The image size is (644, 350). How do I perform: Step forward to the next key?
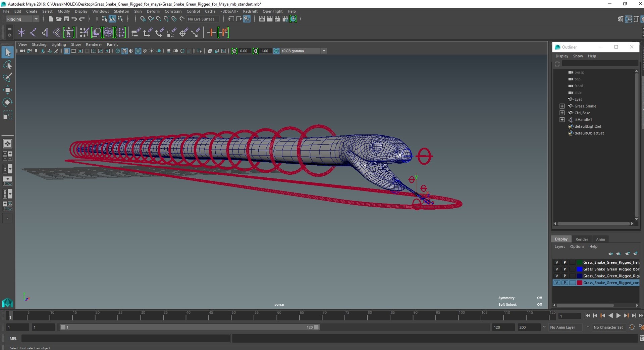pyautogui.click(x=626, y=315)
